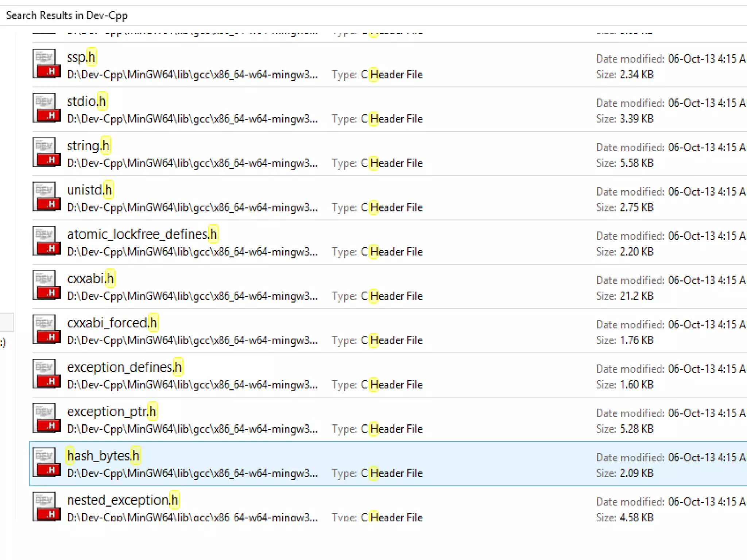Select the stdio.h header file icon

click(x=46, y=108)
